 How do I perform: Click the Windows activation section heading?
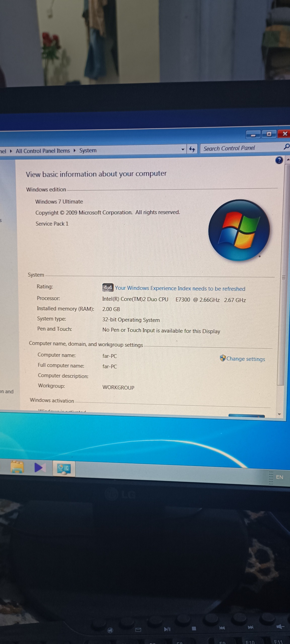click(52, 400)
